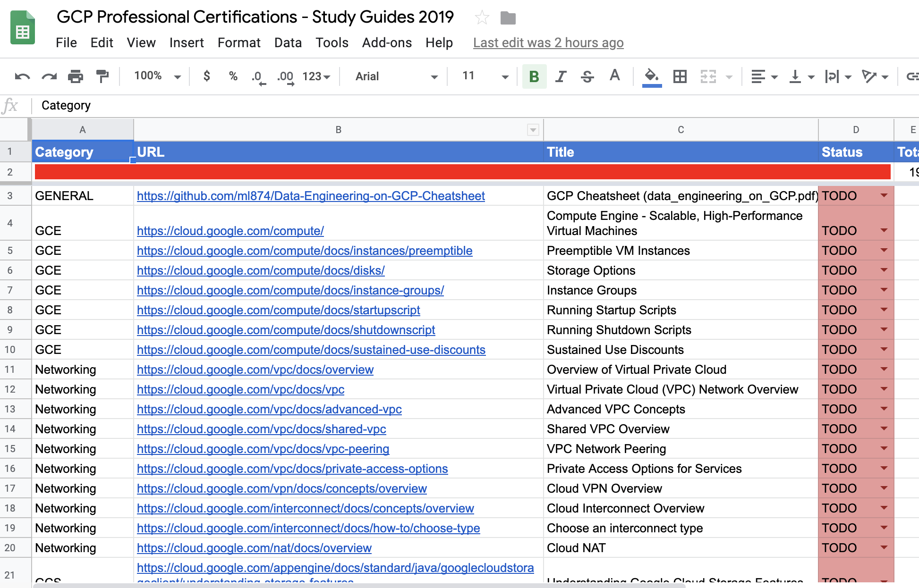Open the GCP Cheatsheet github link
The width and height of the screenshot is (919, 588).
click(x=311, y=196)
